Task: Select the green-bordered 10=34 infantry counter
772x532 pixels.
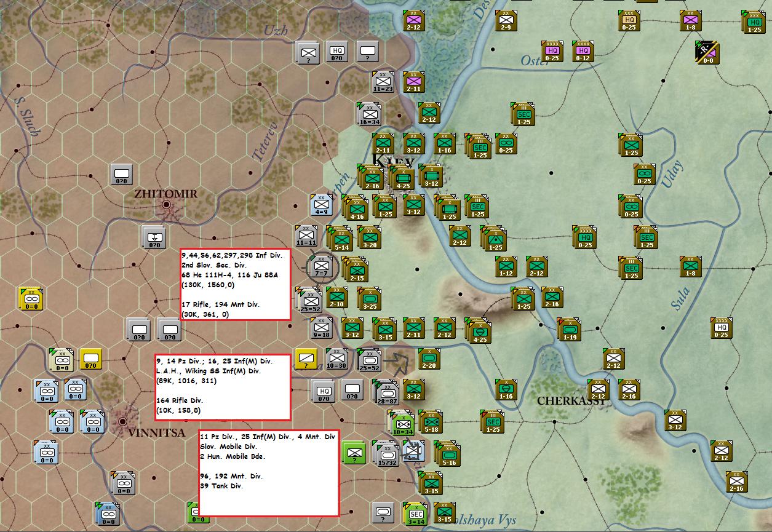Action: point(402,423)
